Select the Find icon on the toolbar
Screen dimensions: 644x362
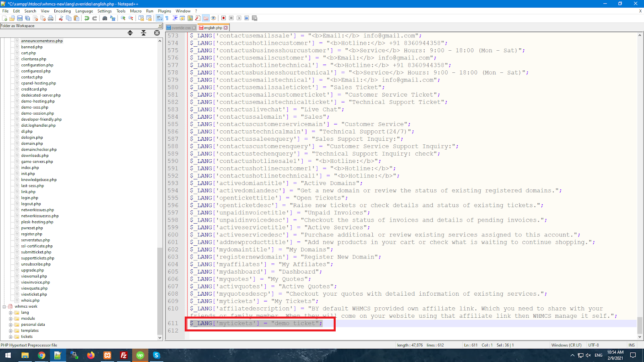coord(105,18)
